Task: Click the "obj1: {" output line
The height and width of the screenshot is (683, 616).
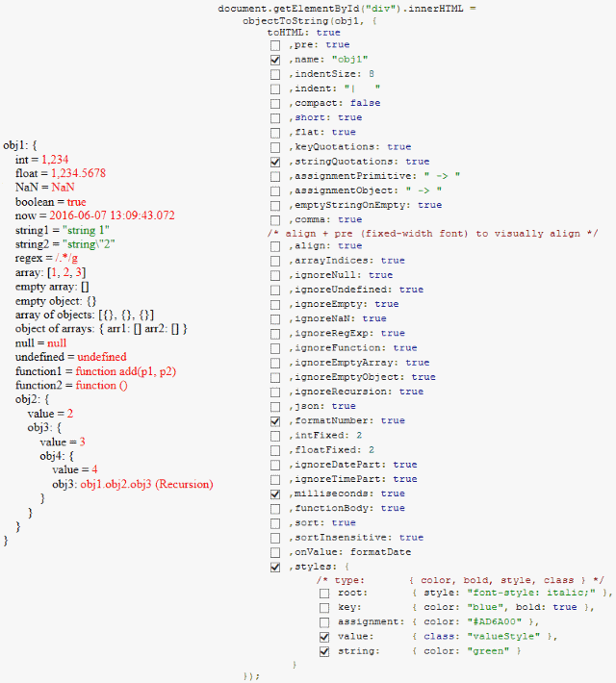Action: [x=20, y=145]
